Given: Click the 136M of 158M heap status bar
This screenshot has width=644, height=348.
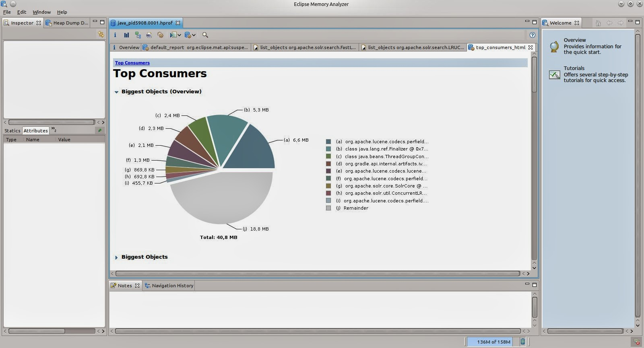Looking at the screenshot, I should [x=493, y=342].
